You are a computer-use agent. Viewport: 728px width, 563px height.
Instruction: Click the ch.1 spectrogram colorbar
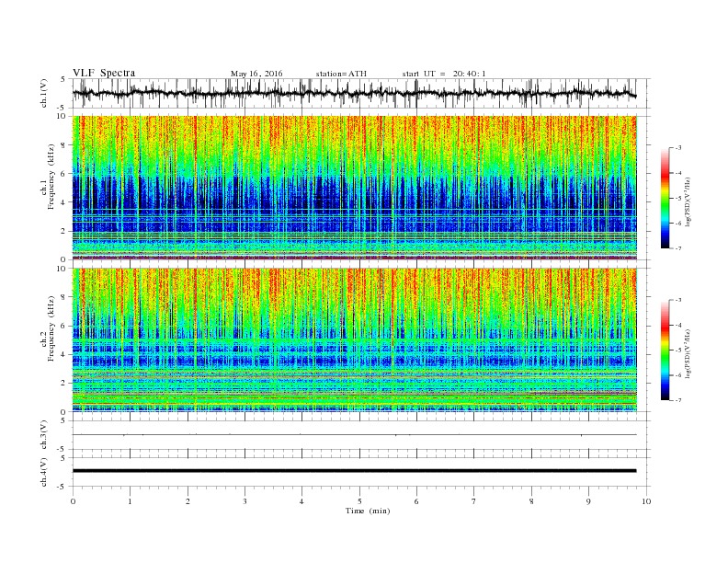click(665, 198)
